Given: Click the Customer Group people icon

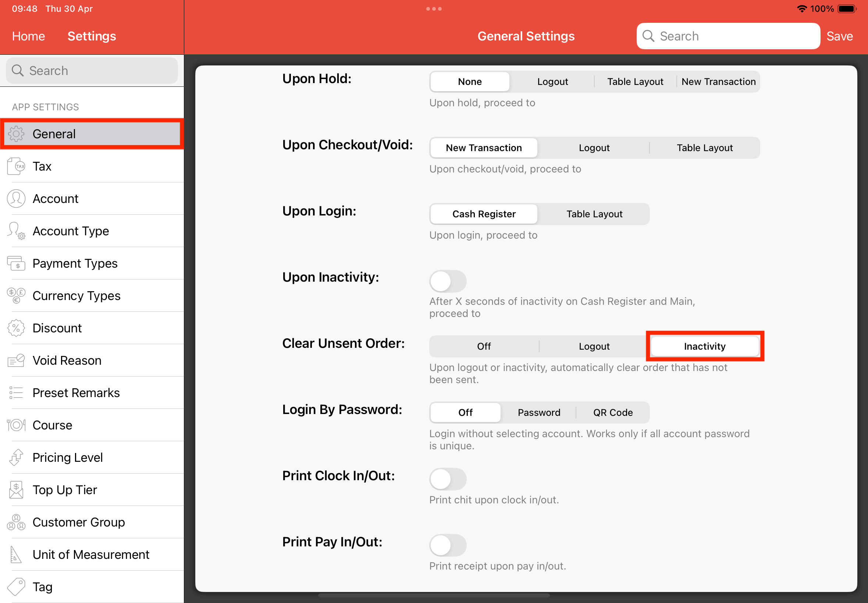Looking at the screenshot, I should coord(16,522).
